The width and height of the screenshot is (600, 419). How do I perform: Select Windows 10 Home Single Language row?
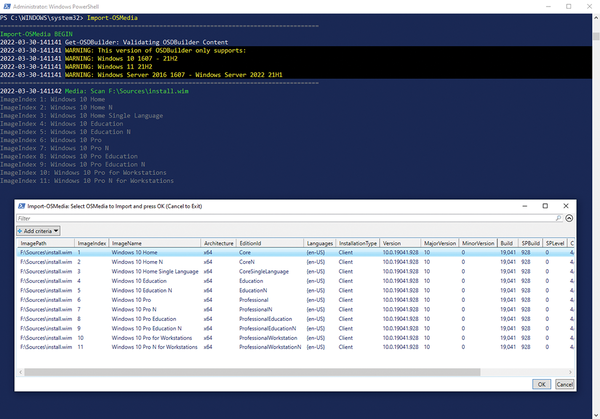295,271
